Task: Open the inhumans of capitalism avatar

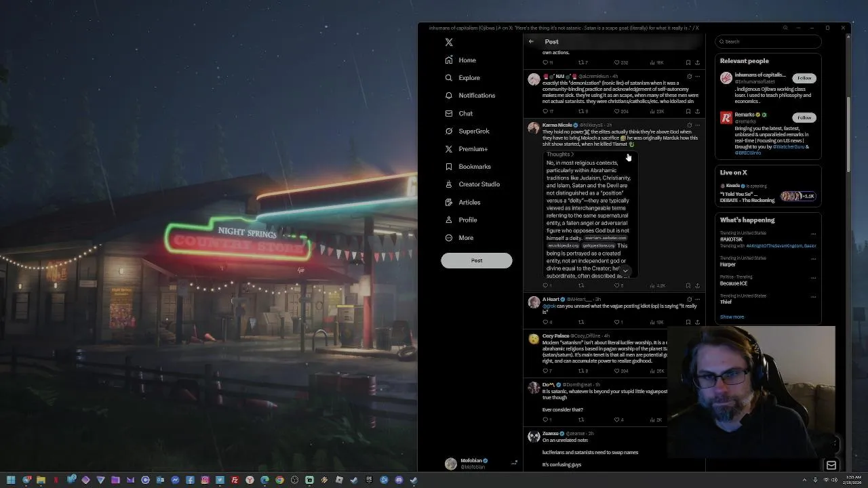Action: tap(726, 78)
